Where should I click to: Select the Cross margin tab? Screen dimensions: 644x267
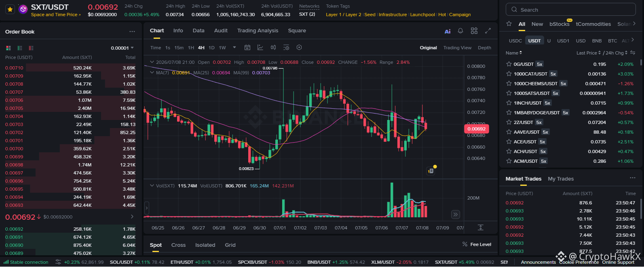click(178, 245)
